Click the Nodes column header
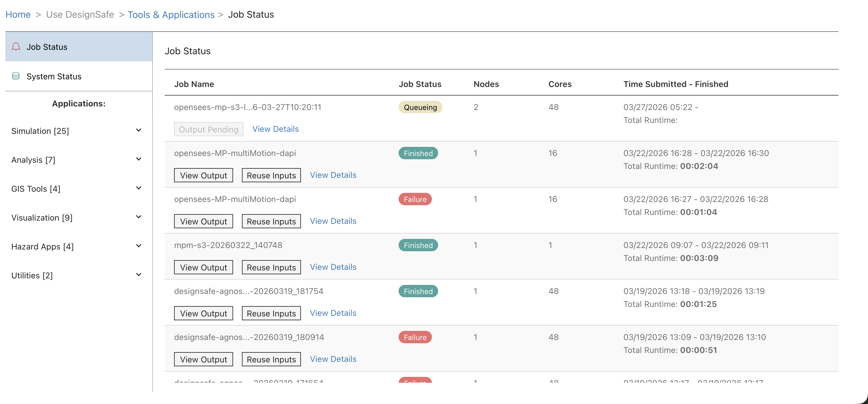This screenshot has width=868, height=404. 486,84
